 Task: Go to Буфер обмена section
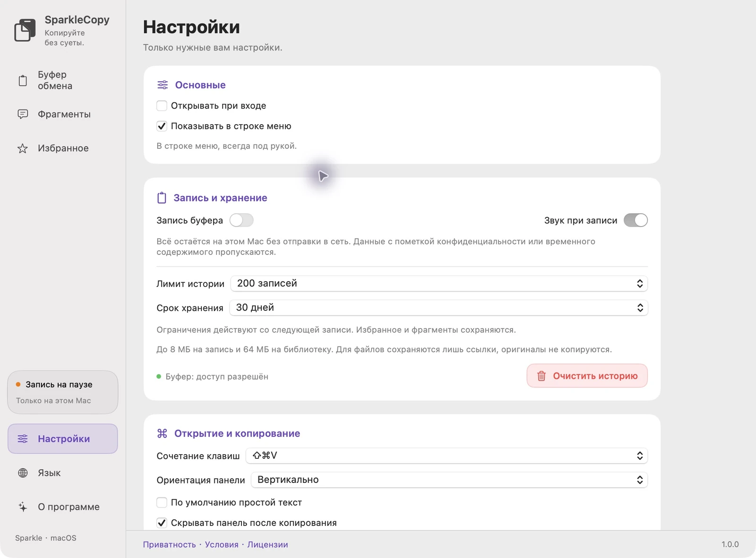62,80
